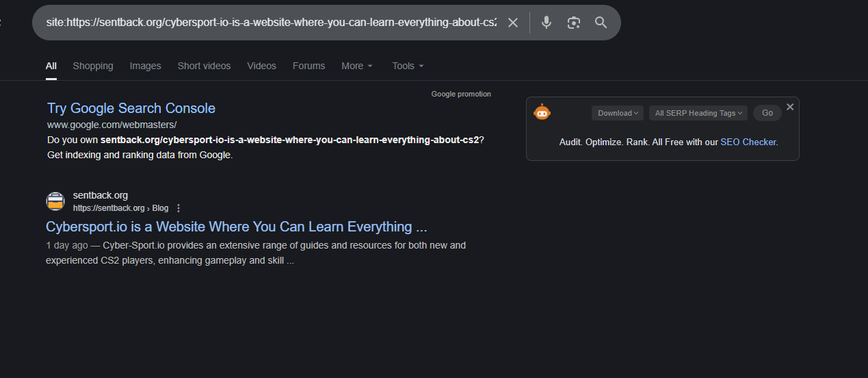Click the Go button in SEO widget

767,113
